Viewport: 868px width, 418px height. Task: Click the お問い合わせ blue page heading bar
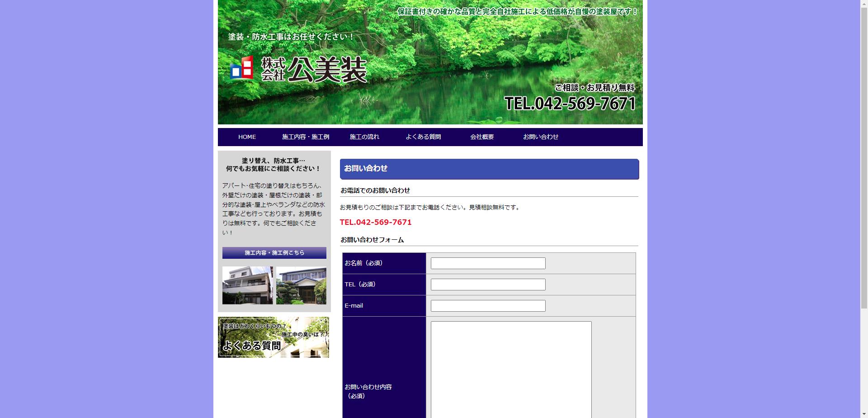489,169
